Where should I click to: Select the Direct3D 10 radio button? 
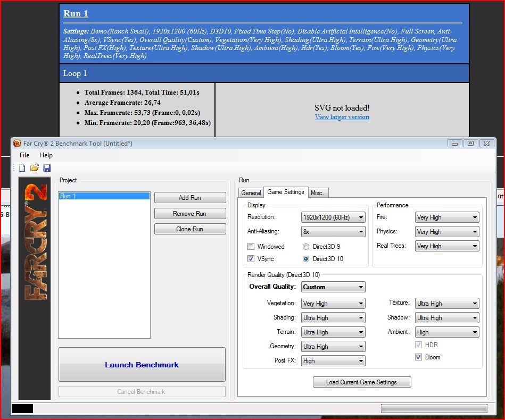point(306,259)
